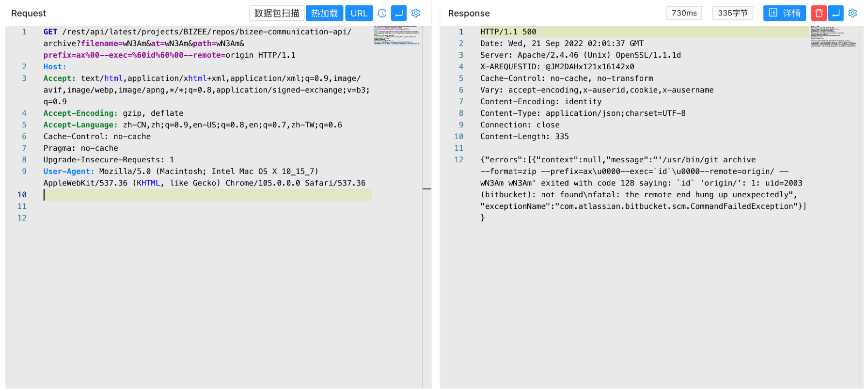Click the Request editor scrollbar marker

[x=427, y=188]
